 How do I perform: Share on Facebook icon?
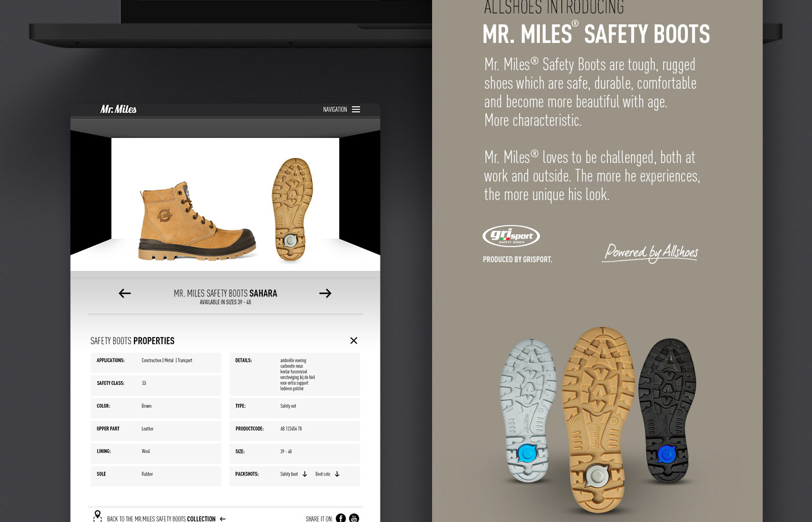click(341, 518)
